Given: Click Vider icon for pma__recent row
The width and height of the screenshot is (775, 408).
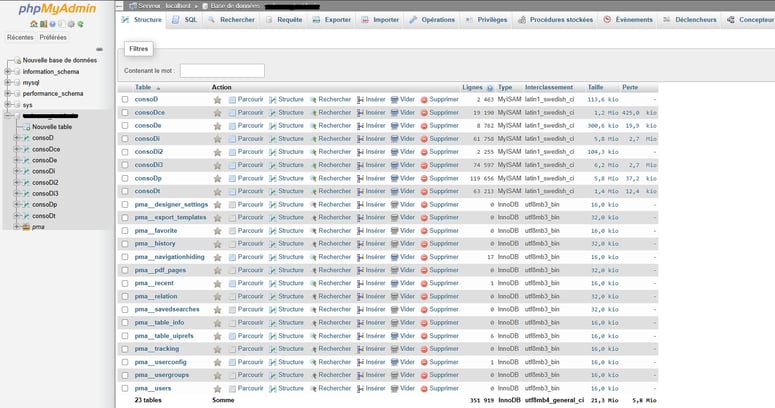Looking at the screenshot, I should click(394, 283).
